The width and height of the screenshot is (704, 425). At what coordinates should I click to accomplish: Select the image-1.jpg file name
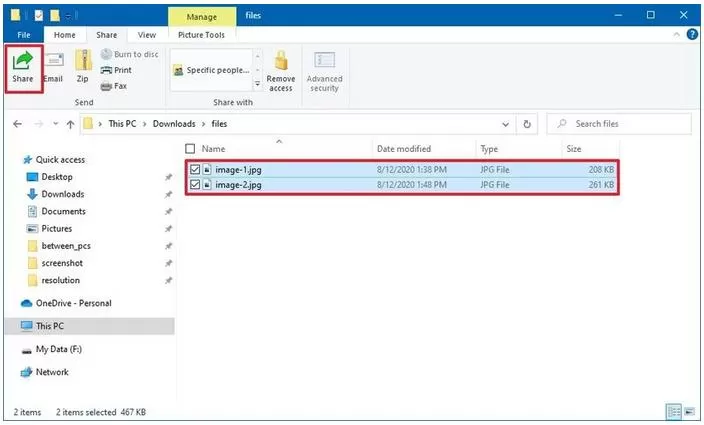coord(238,170)
